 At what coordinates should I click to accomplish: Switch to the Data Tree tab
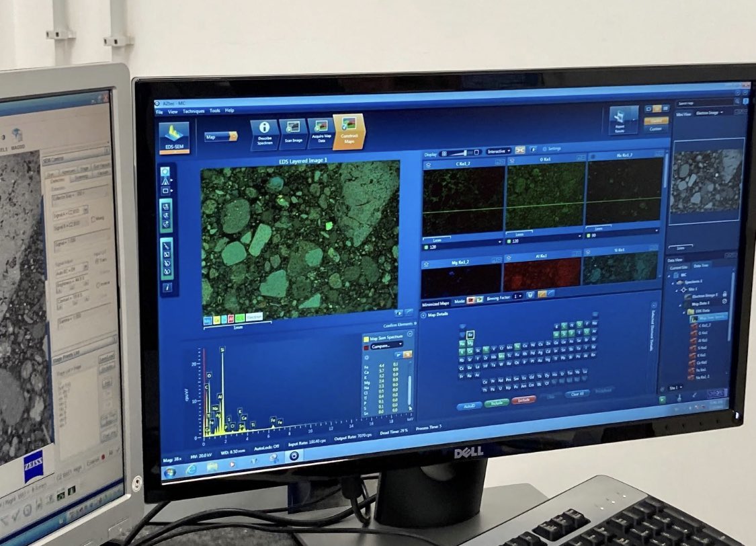tap(700, 266)
